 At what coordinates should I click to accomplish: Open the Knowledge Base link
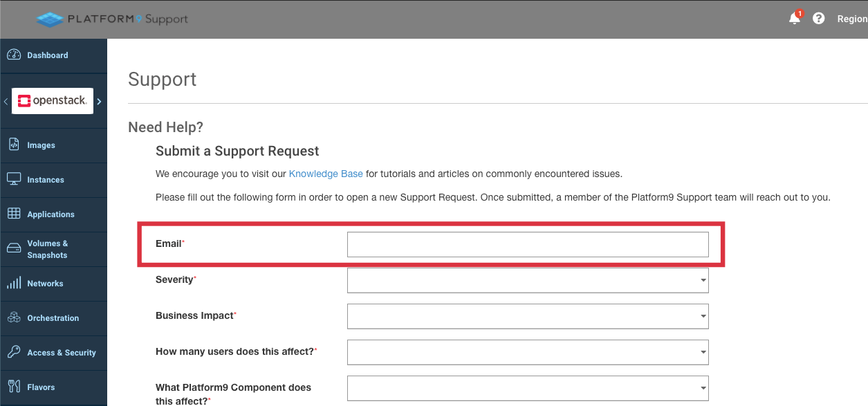tap(326, 174)
